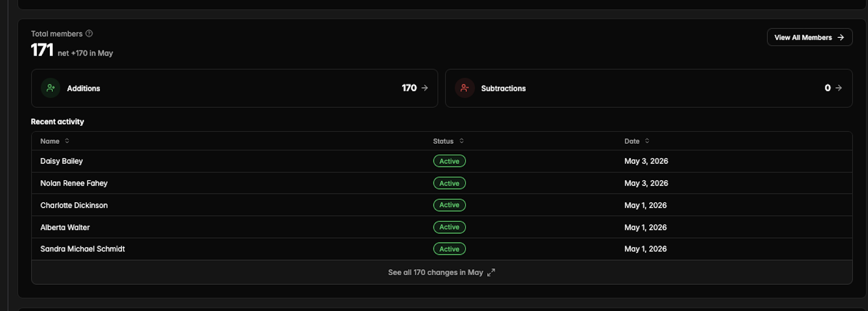Sort table by Name column arrows

[67, 141]
